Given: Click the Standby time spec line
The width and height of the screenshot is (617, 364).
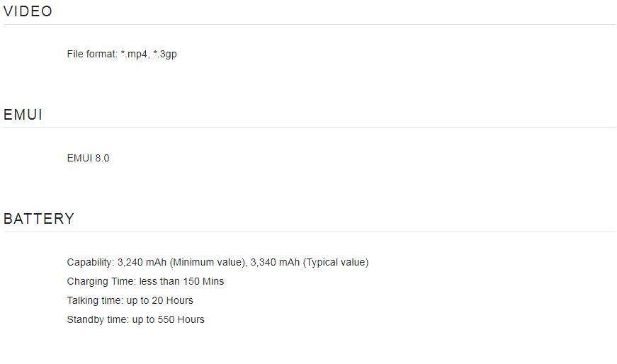Looking at the screenshot, I should click(135, 319).
